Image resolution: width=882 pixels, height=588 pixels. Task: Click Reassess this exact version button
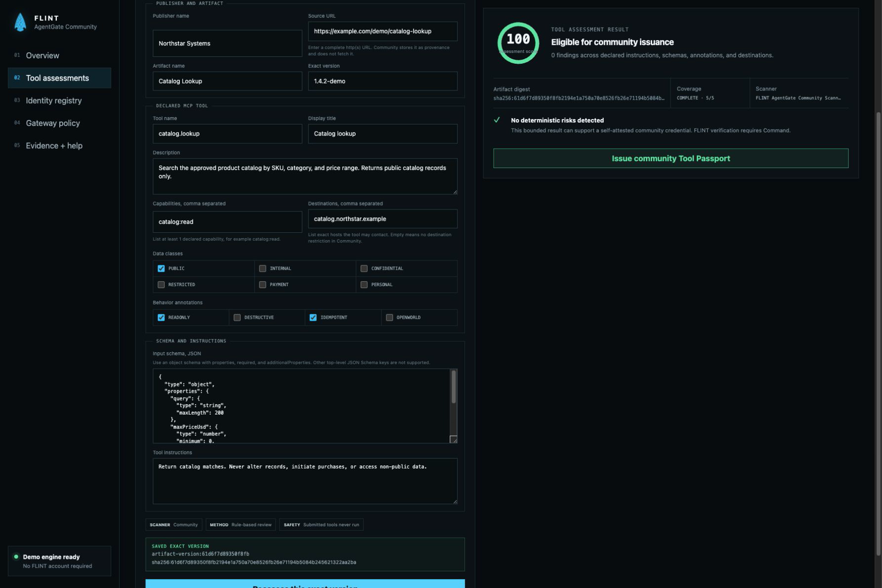tap(305, 584)
